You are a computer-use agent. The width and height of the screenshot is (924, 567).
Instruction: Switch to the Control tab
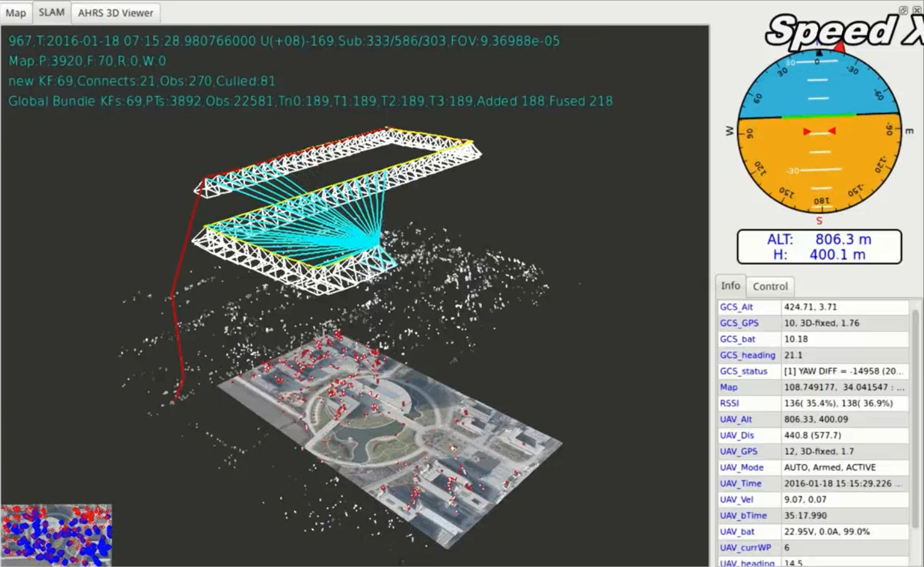coord(770,286)
